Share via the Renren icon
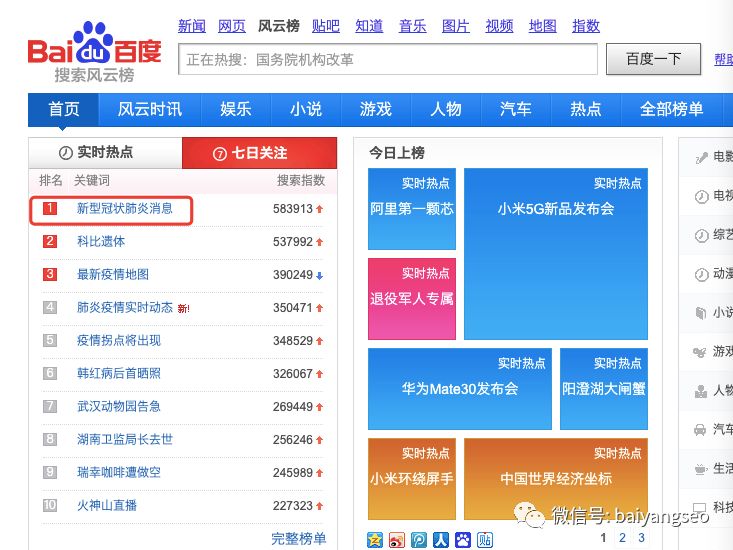 point(441,540)
